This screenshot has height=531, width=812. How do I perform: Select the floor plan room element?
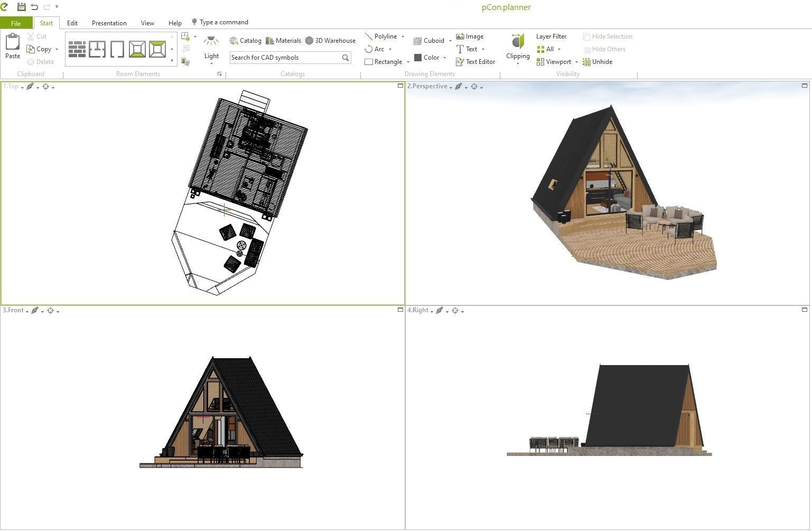click(x=97, y=49)
